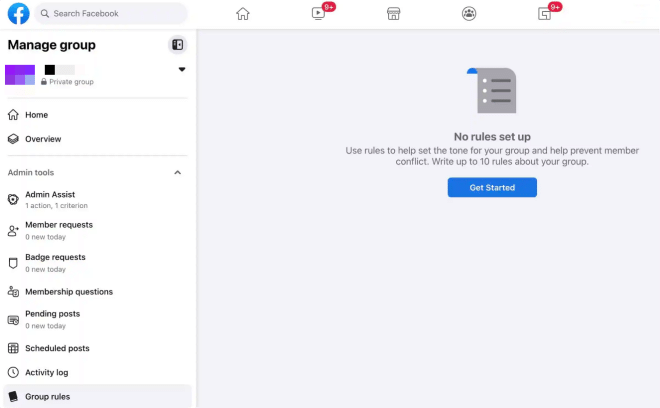Screen dimensions: 660x408
Task: Go to the Facebook Home feed icon
Action: [x=243, y=14]
